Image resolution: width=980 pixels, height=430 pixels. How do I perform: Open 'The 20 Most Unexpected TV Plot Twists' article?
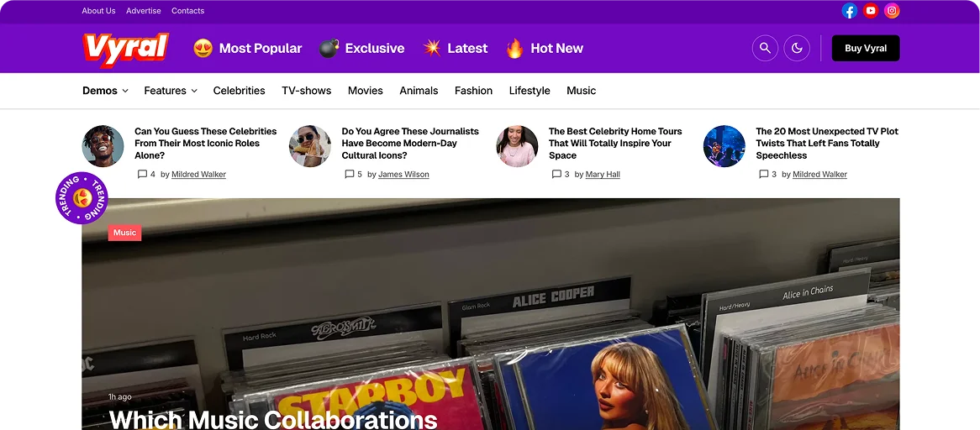[827, 143]
